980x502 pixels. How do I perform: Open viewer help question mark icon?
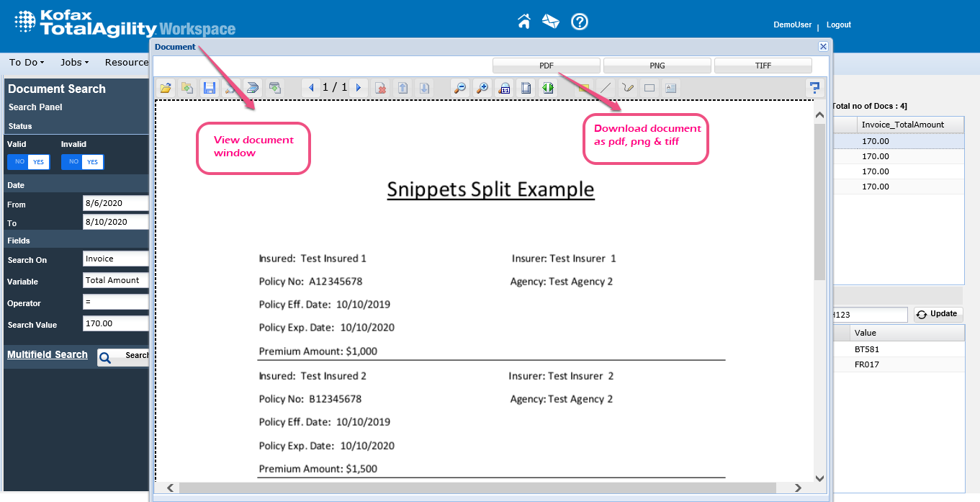[x=814, y=88]
